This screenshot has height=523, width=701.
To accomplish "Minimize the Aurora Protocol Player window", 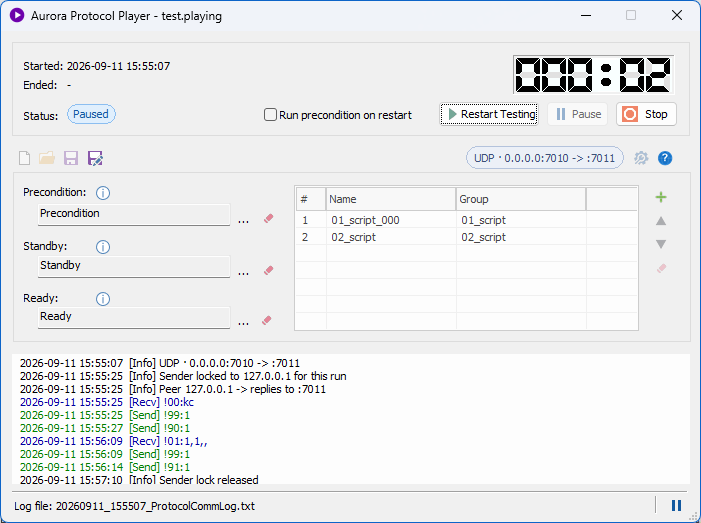I will (x=586, y=15).
